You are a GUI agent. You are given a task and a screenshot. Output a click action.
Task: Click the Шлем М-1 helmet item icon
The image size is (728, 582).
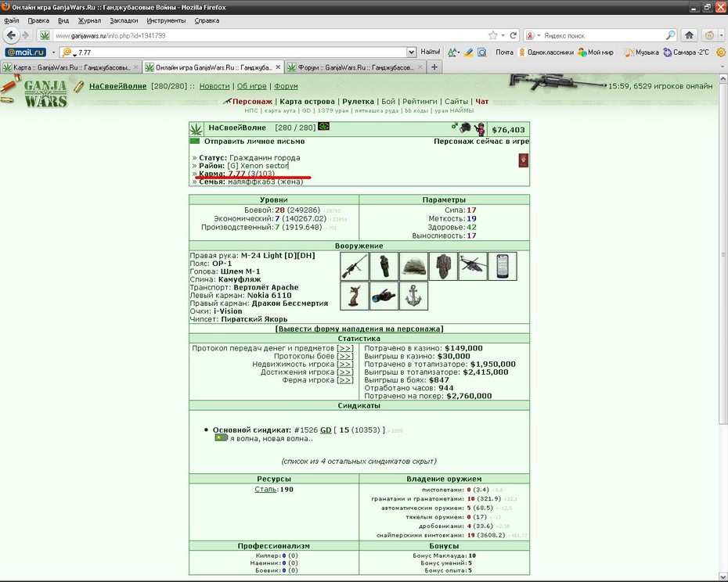[x=413, y=266]
